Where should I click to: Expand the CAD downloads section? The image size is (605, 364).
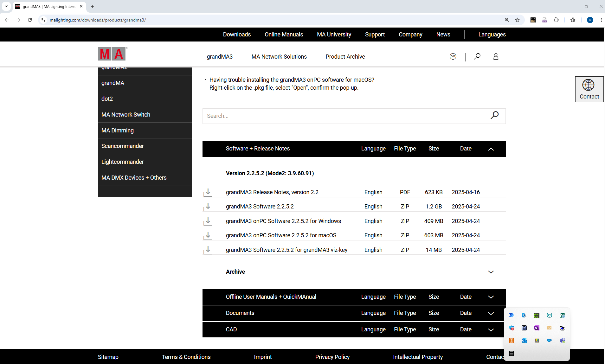coord(491,329)
